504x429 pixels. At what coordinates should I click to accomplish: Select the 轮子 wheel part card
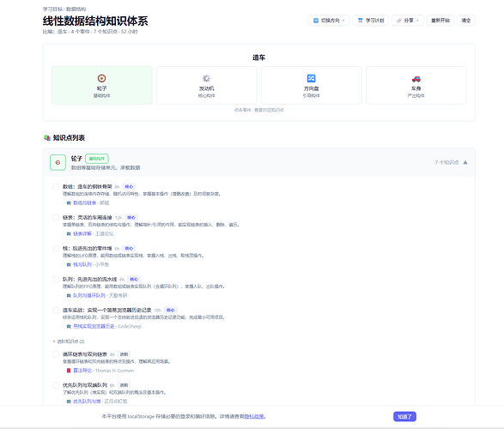point(102,85)
